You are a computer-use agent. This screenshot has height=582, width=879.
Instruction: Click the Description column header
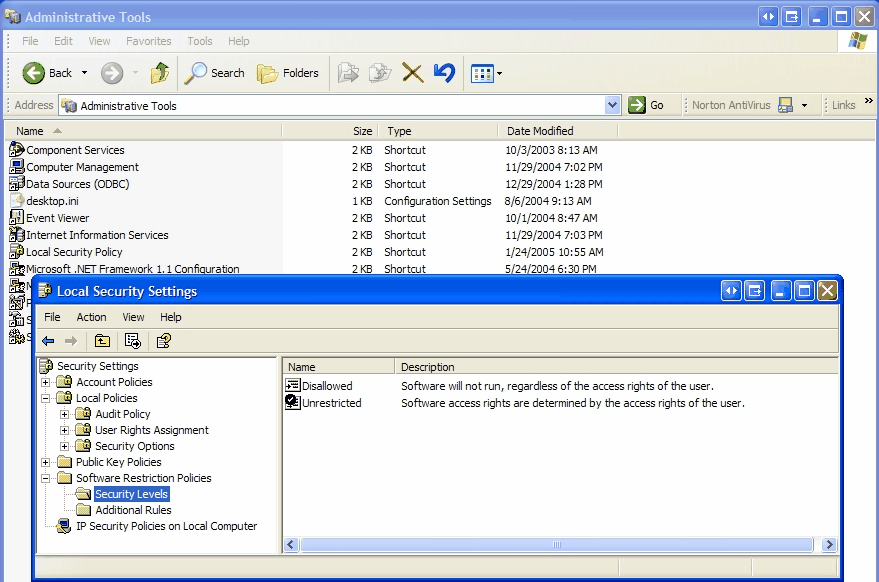click(x=616, y=367)
